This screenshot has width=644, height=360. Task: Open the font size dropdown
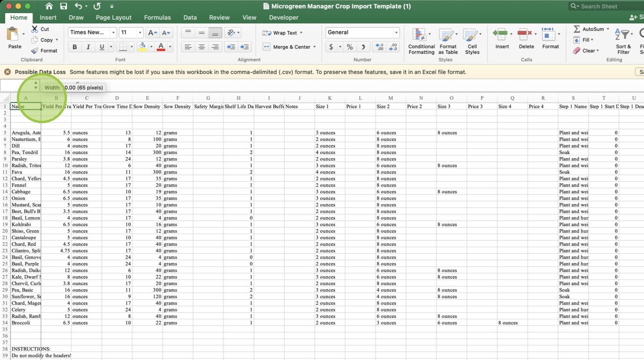coord(139,32)
